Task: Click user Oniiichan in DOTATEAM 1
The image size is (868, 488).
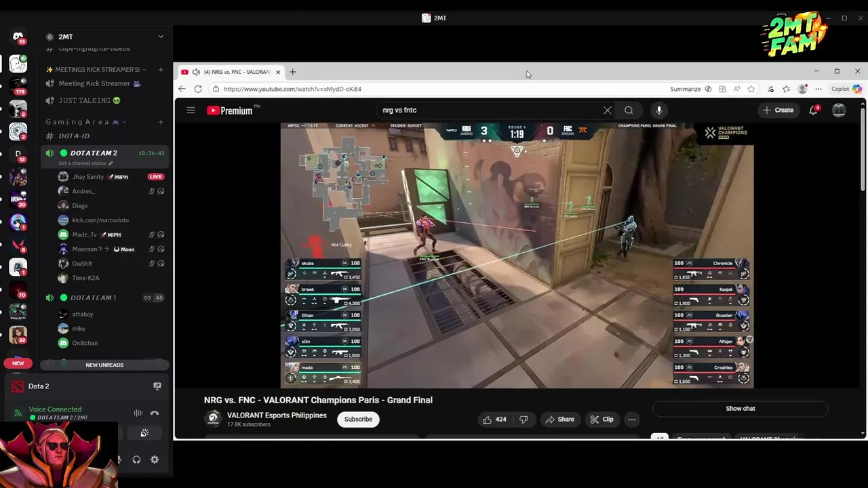Action: pos(85,343)
